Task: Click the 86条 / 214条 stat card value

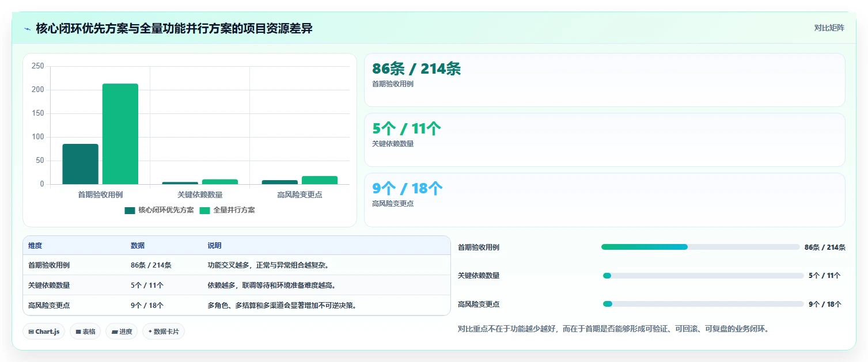Action: point(416,69)
